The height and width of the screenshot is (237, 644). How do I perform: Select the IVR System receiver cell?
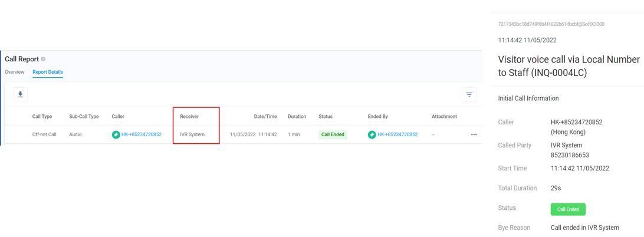click(x=192, y=135)
